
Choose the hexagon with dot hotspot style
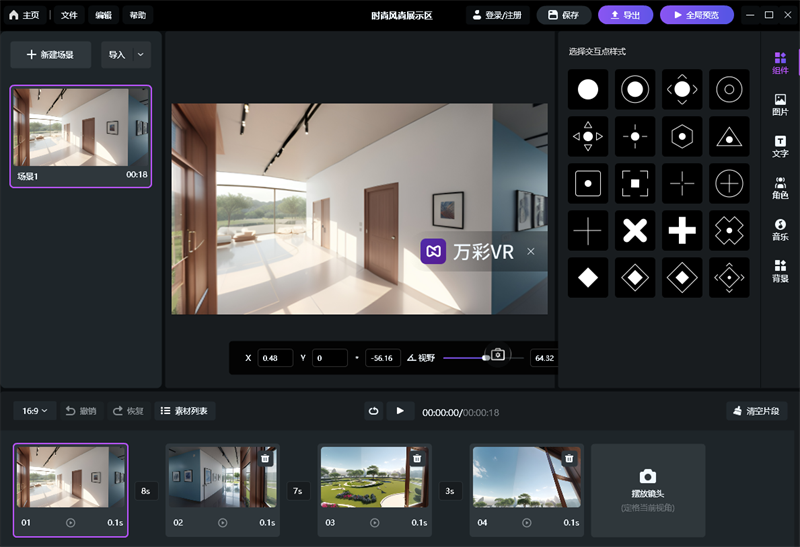[682, 136]
